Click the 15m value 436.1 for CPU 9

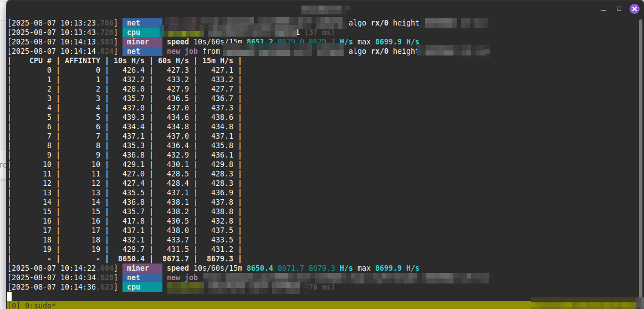(222, 155)
